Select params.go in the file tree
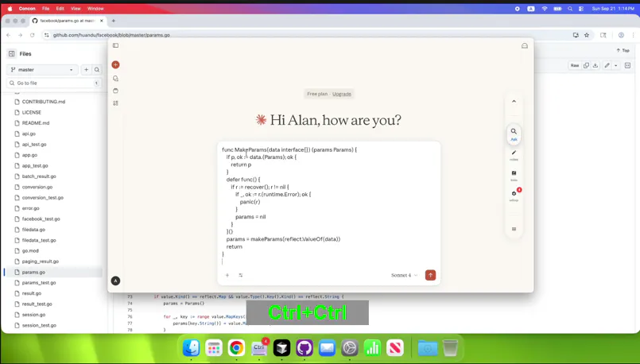This screenshot has width=640, height=364. pyautogui.click(x=33, y=272)
